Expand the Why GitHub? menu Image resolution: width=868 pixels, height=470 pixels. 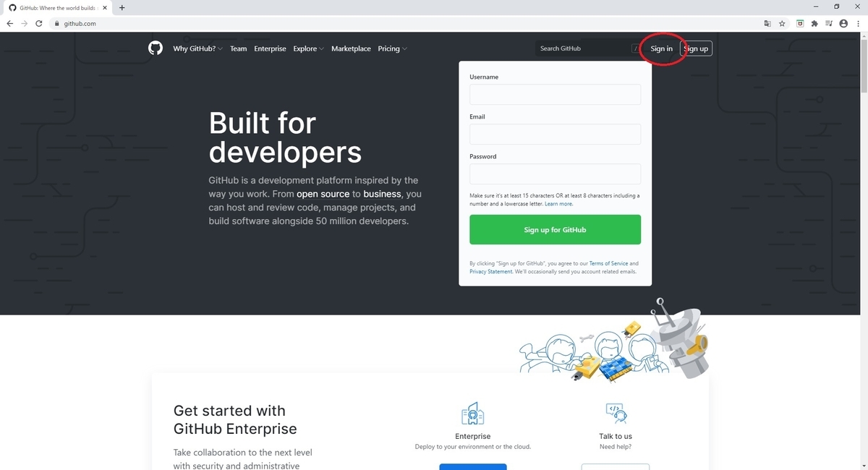click(x=198, y=48)
